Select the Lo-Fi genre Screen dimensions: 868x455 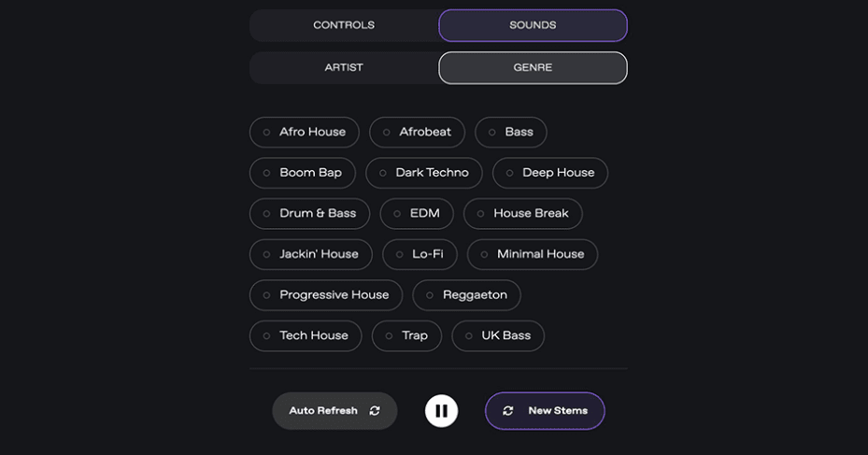(x=420, y=254)
